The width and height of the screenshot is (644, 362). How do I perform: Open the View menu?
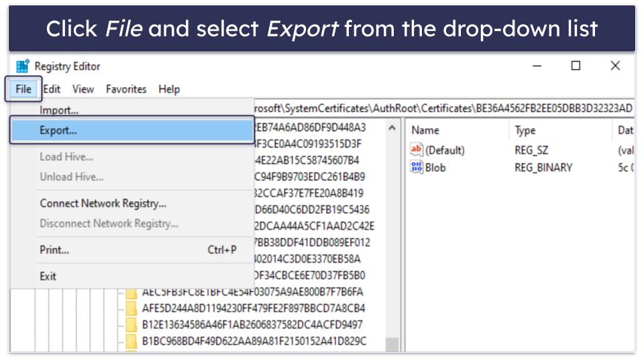[x=83, y=89]
